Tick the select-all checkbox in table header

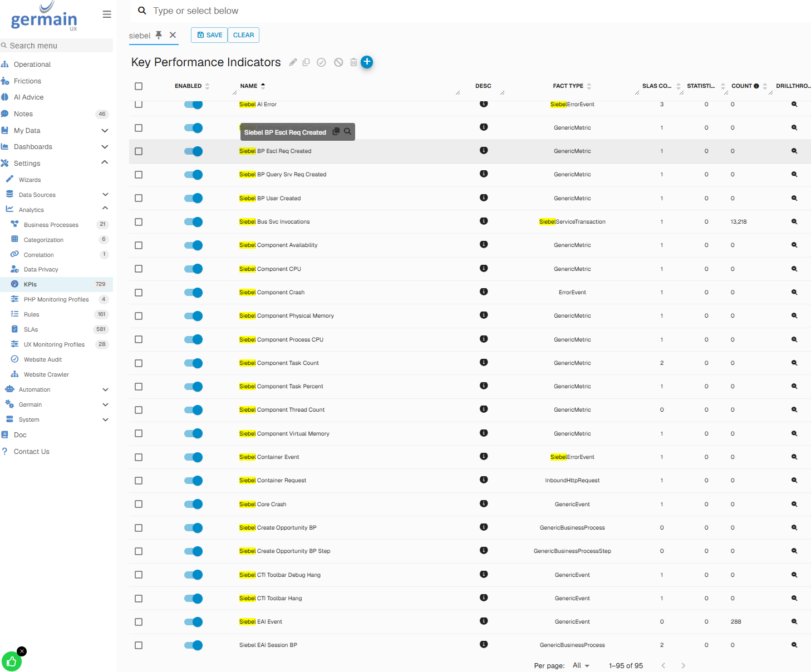(139, 86)
